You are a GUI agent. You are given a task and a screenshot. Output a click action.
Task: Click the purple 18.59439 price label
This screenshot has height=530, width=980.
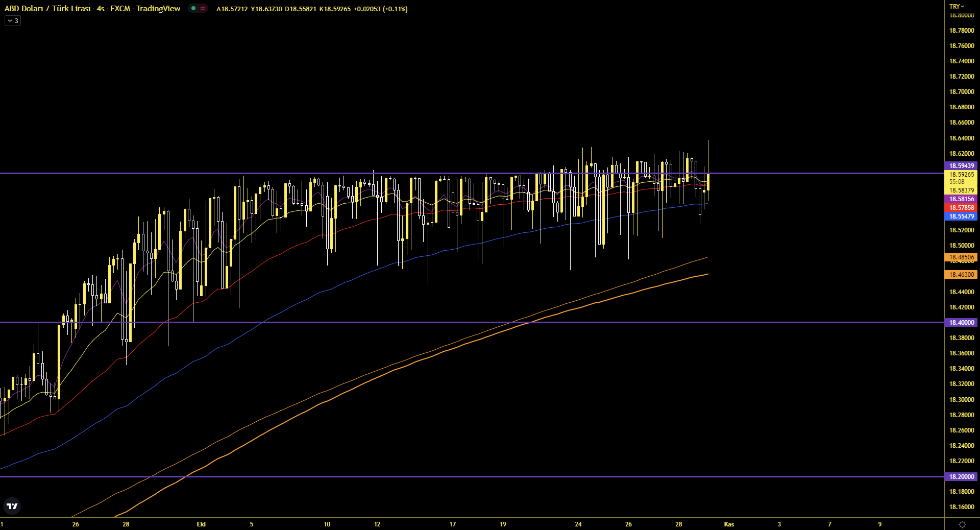(961, 166)
